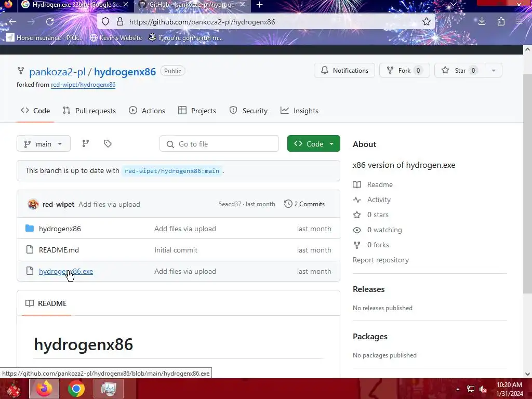
Task: Open the pankoza2-pl owner link
Action: coord(57,72)
